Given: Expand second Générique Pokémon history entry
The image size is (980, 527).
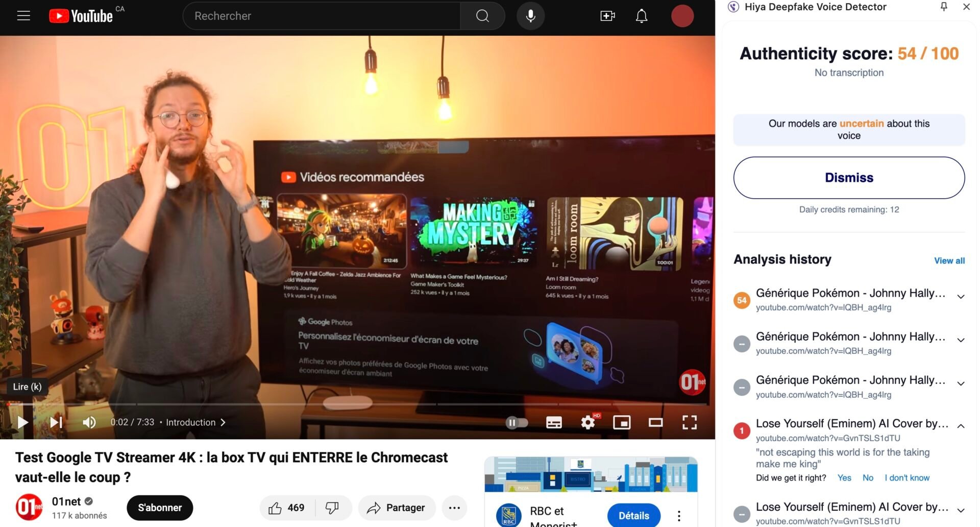Looking at the screenshot, I should (x=961, y=340).
